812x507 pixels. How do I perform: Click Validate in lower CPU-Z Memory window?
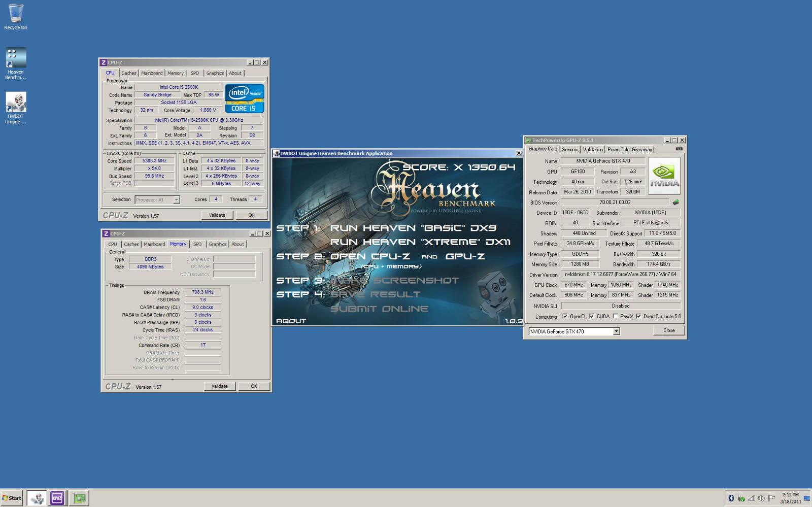pos(220,386)
